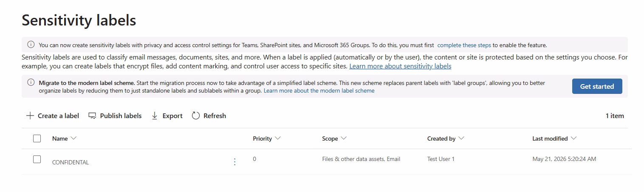
Task: Click the Files & other data assets, Email cell
Action: click(361, 159)
